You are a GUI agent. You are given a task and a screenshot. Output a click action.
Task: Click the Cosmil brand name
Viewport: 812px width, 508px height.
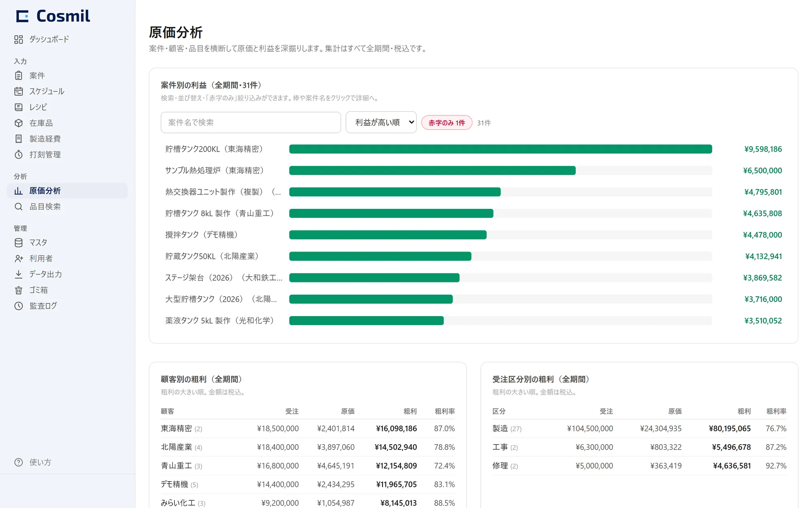tap(63, 16)
